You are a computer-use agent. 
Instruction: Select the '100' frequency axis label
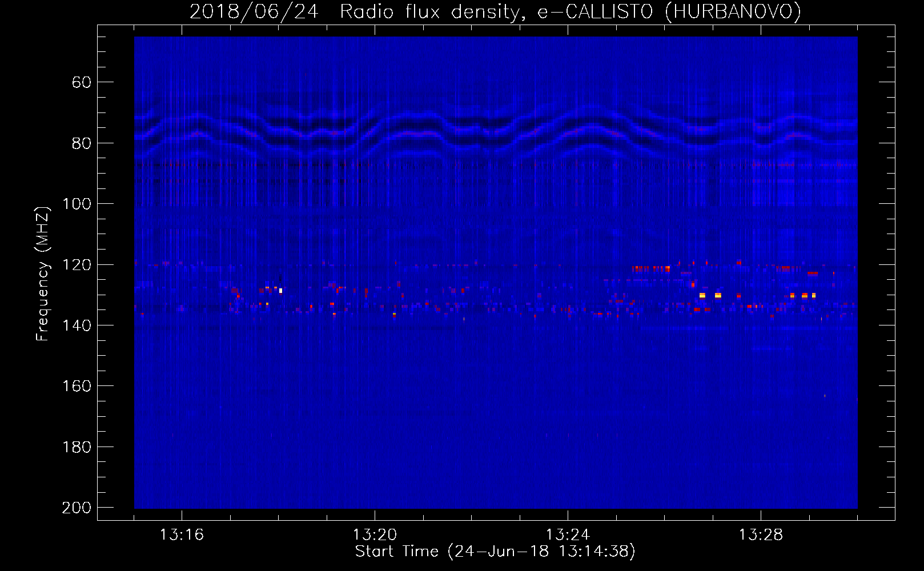[77, 204]
